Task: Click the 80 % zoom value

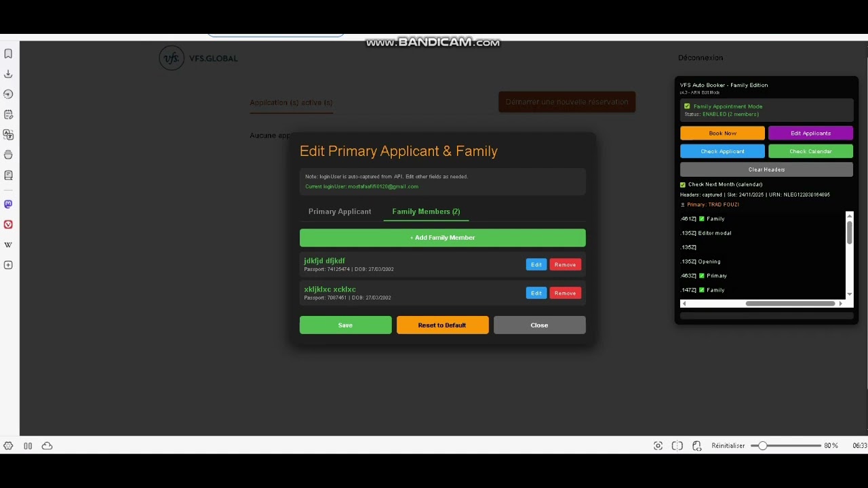Action: coord(831,446)
